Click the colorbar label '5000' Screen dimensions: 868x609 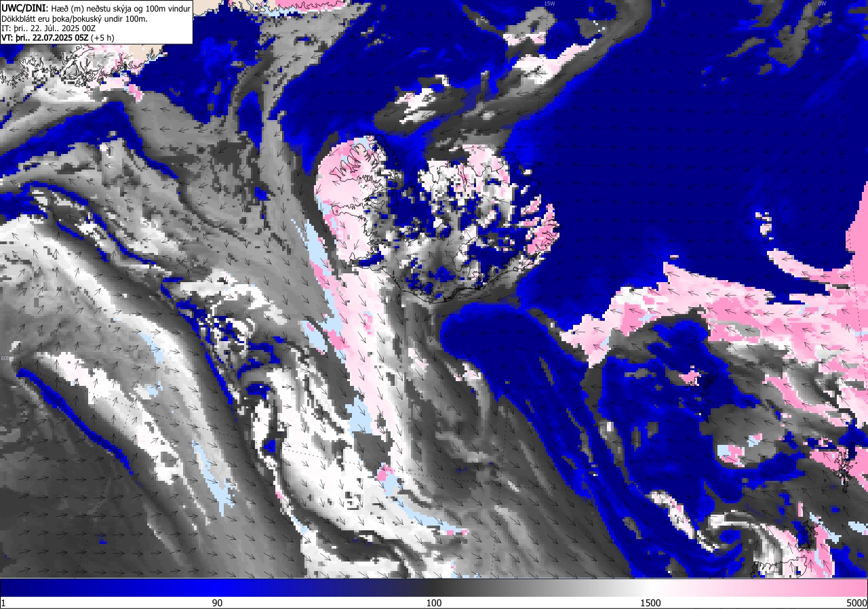(856, 603)
